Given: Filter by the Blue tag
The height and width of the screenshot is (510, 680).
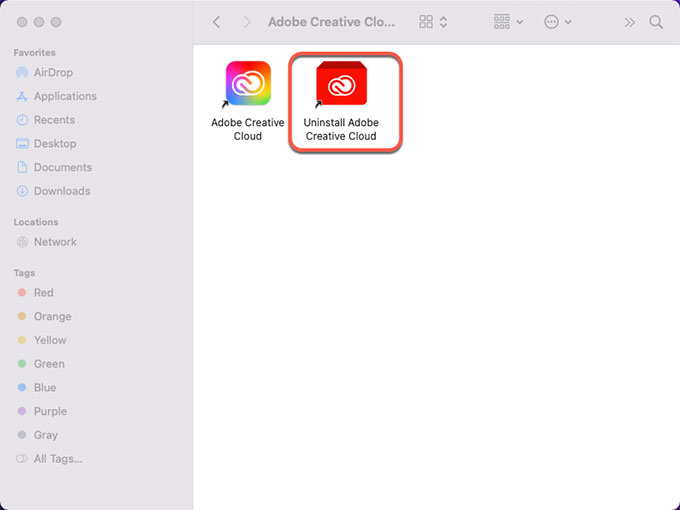Looking at the screenshot, I should pyautogui.click(x=45, y=387).
